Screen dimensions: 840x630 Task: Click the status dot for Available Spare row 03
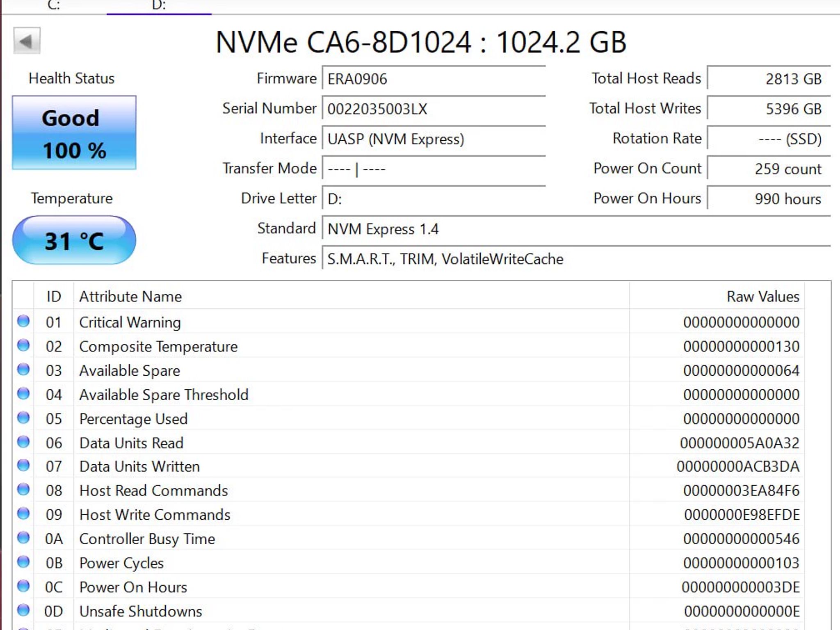[x=23, y=370]
